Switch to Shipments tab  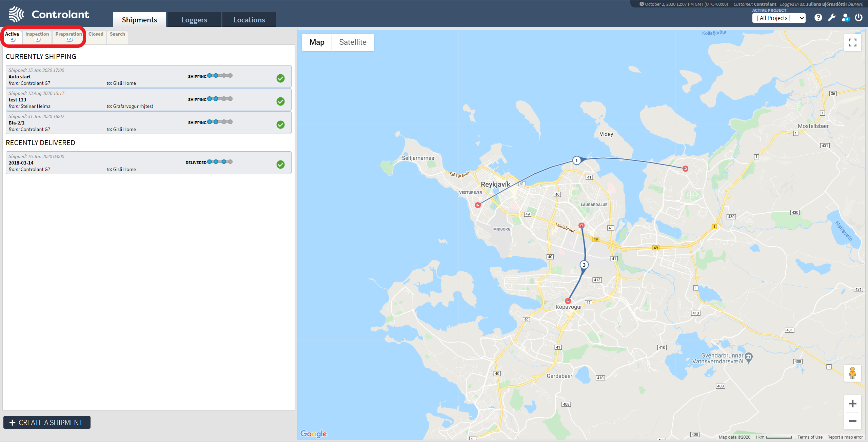tap(139, 20)
